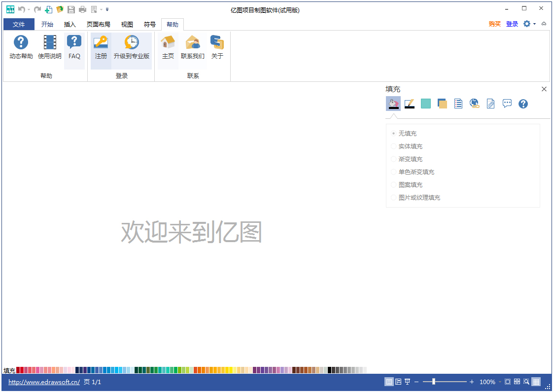Click the 登录 login link
The height and width of the screenshot is (392, 553).
click(x=512, y=24)
